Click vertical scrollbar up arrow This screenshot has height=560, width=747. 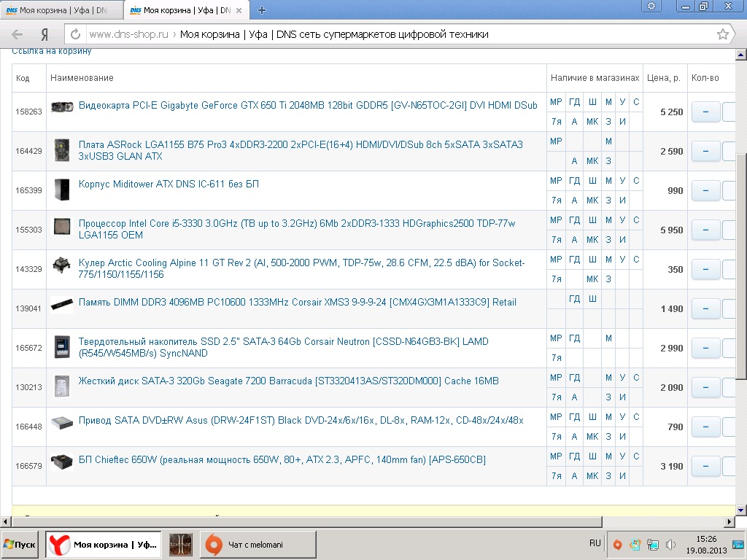tap(741, 55)
